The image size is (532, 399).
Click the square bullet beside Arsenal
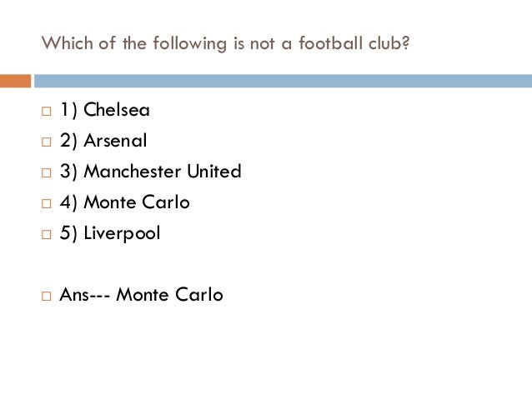click(47, 142)
